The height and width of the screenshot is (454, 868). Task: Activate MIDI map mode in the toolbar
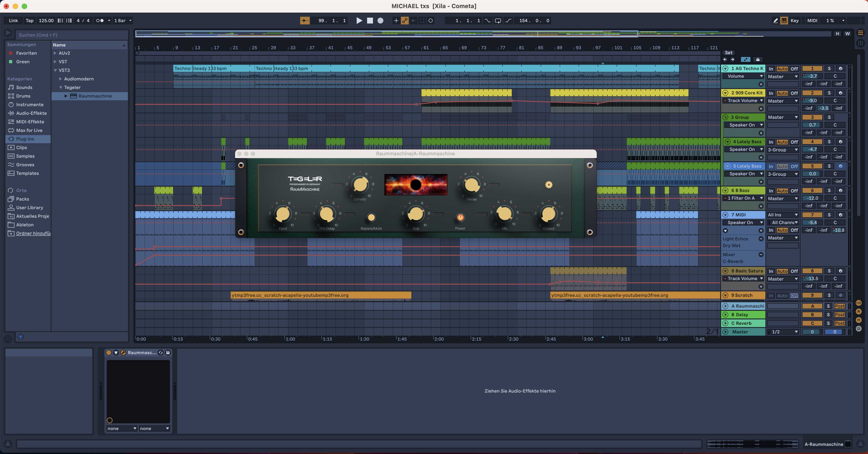coord(812,21)
